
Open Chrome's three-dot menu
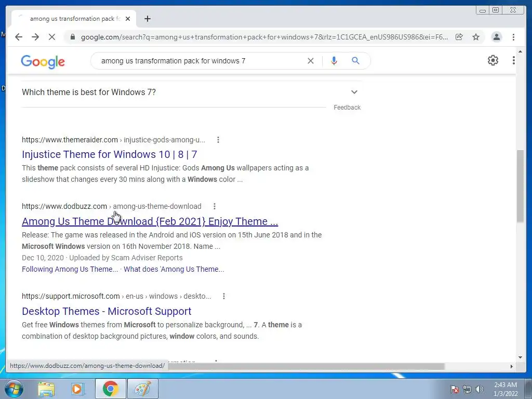pyautogui.click(x=513, y=37)
